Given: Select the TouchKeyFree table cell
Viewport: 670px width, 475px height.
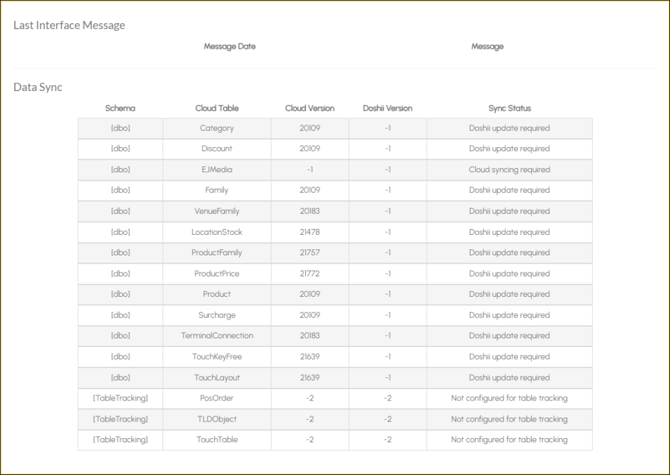Looking at the screenshot, I should [217, 356].
